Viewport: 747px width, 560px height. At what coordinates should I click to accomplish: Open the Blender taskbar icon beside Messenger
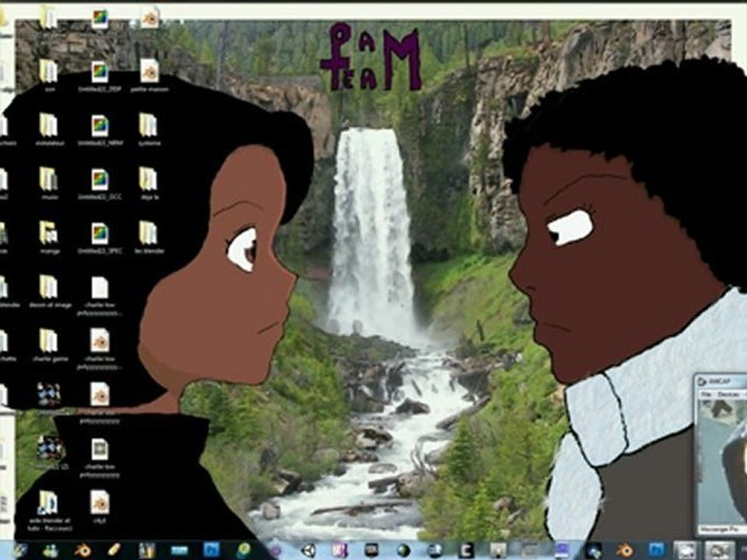click(82, 551)
